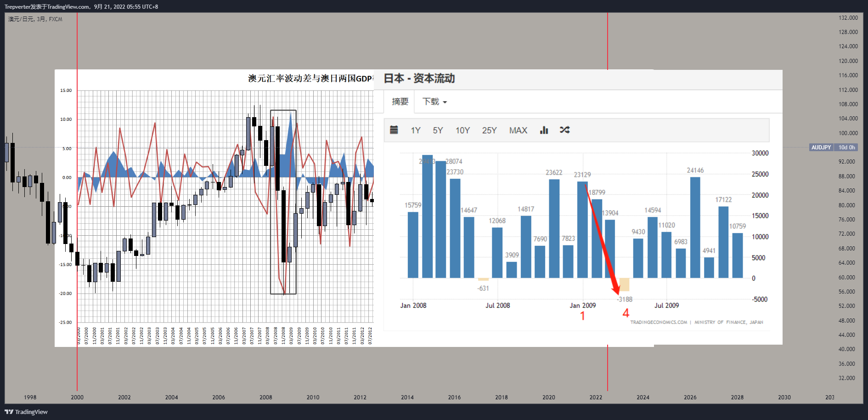Screen dimensions: 868x420
Task: Click the Jan 2008 axis label
Action: coord(413,306)
